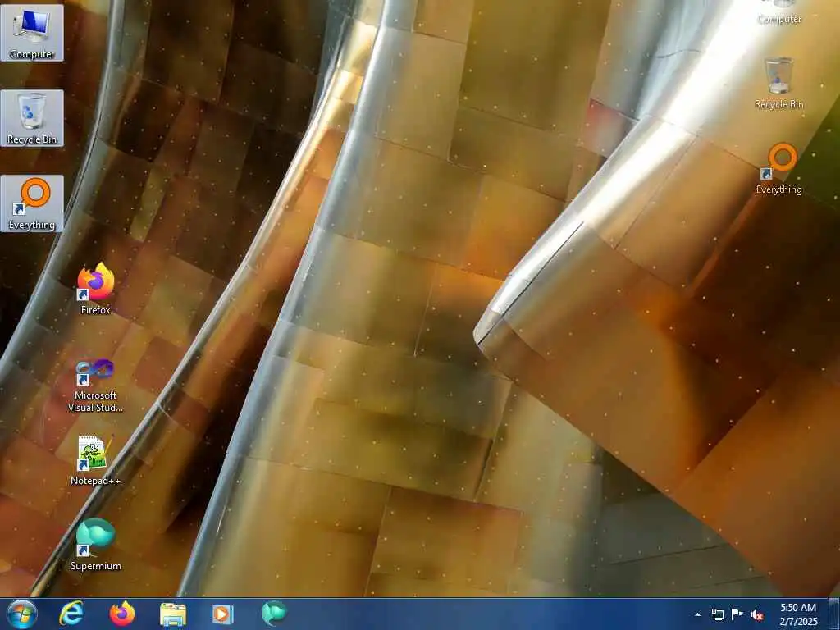
Task: Select the Notepad++ desktop shortcut
Action: coord(95,460)
